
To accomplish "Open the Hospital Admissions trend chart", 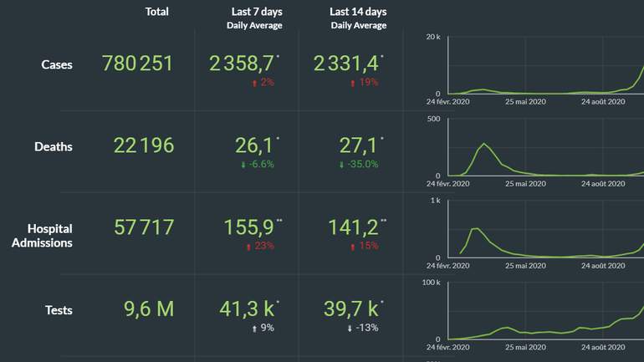I will pos(544,231).
